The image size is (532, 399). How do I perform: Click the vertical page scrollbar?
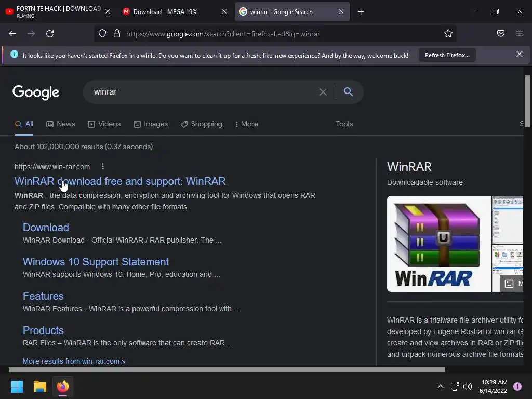tap(527, 101)
